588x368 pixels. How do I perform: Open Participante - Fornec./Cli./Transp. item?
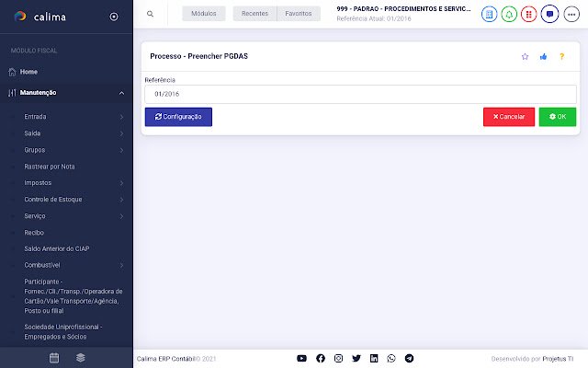pos(73,296)
